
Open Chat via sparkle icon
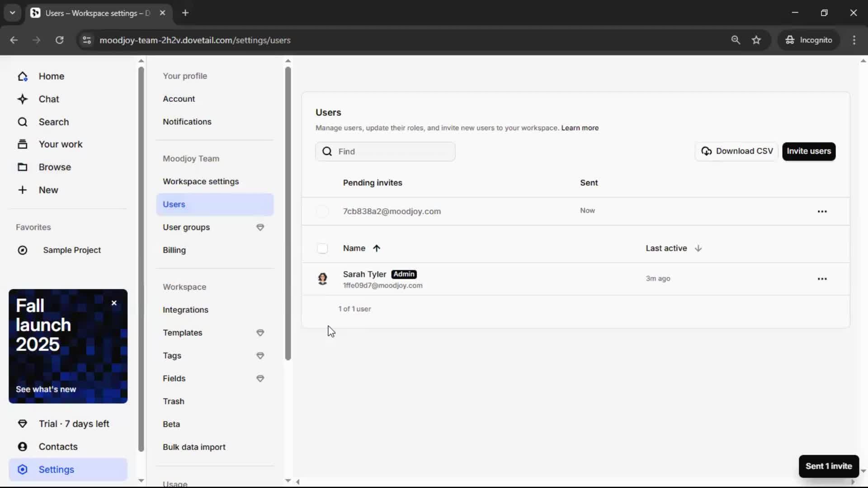coord(23,99)
